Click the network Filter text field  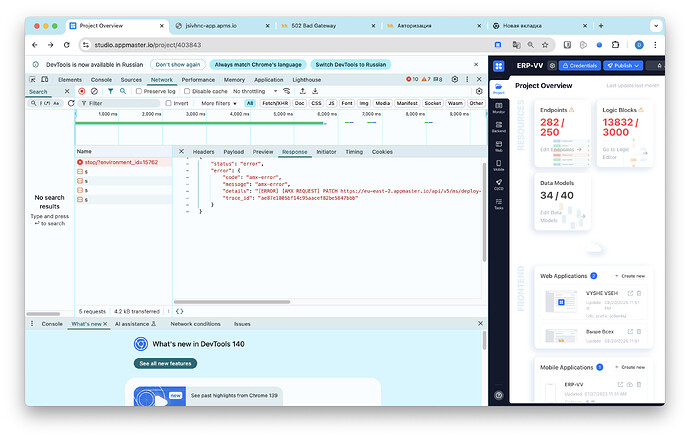[120, 103]
